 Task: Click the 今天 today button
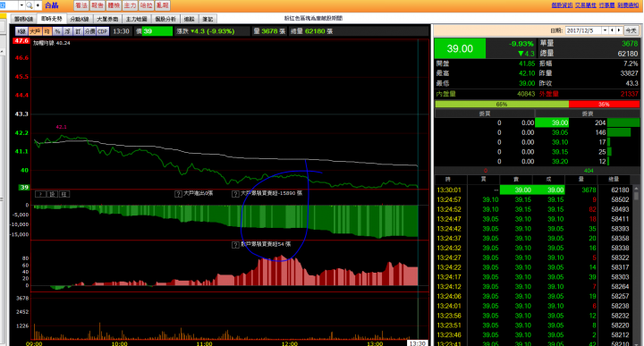[631, 30]
